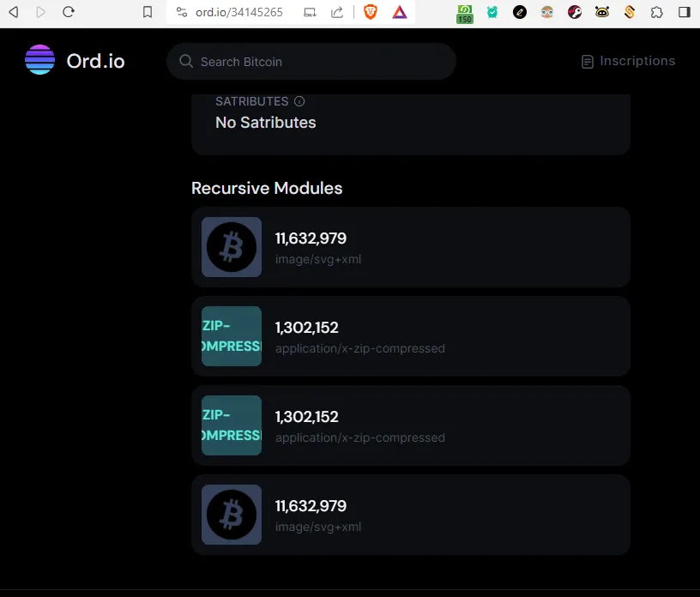Click the Ord.io logo
This screenshot has height=597, width=700.
(x=75, y=60)
